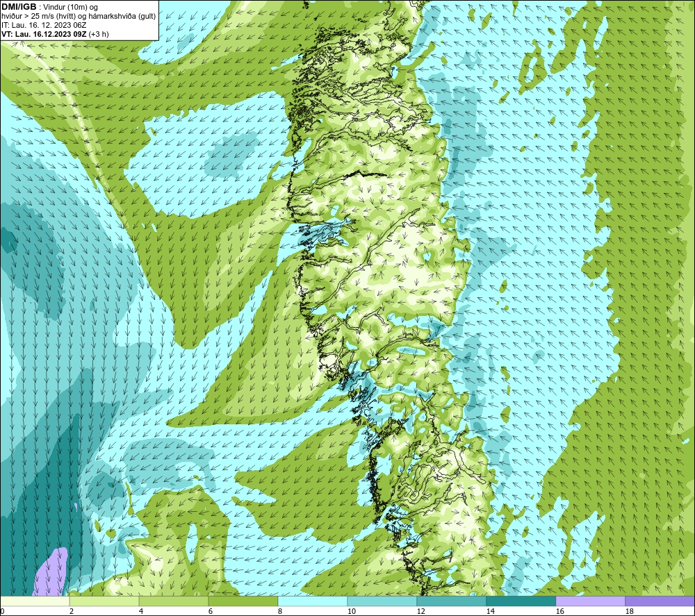Image resolution: width=695 pixels, height=616 pixels.
Task: Click the legend value label '18'
Action: [629, 612]
